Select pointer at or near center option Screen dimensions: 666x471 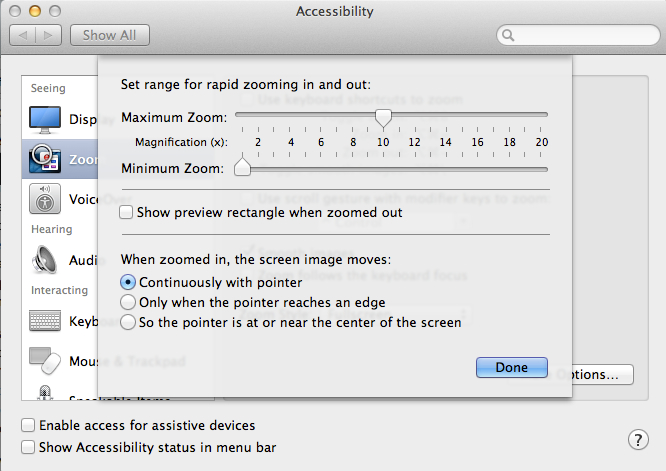[x=127, y=322]
